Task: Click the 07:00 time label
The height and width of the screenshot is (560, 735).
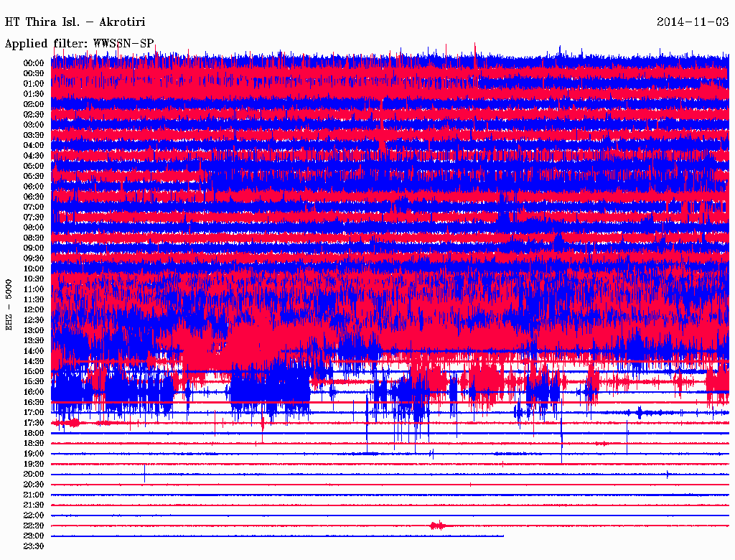Action: pyautogui.click(x=34, y=207)
